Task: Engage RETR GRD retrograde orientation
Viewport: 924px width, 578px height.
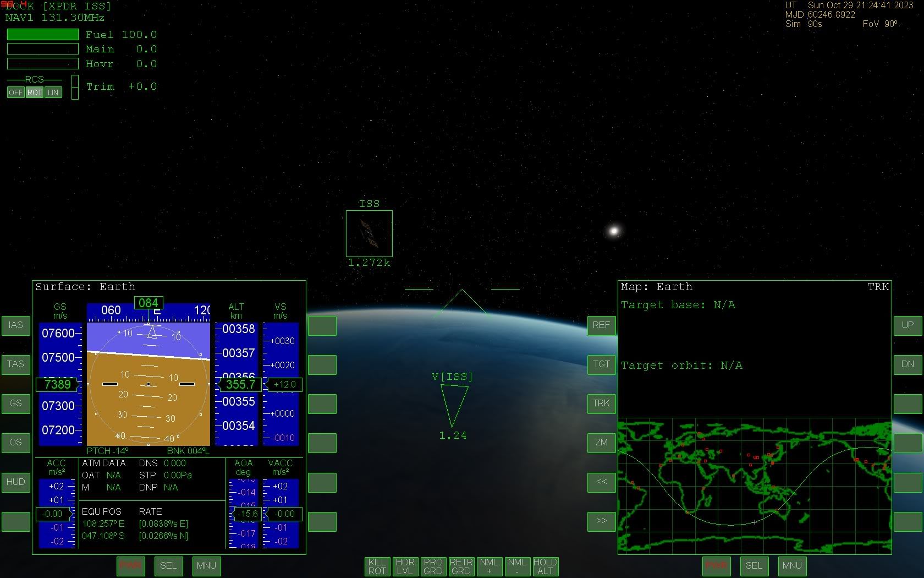Action: [461, 566]
